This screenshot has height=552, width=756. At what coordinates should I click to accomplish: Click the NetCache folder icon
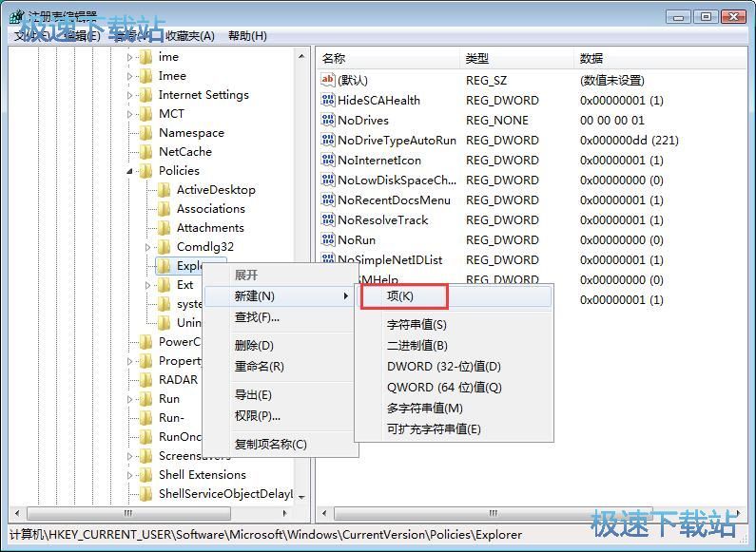146,152
